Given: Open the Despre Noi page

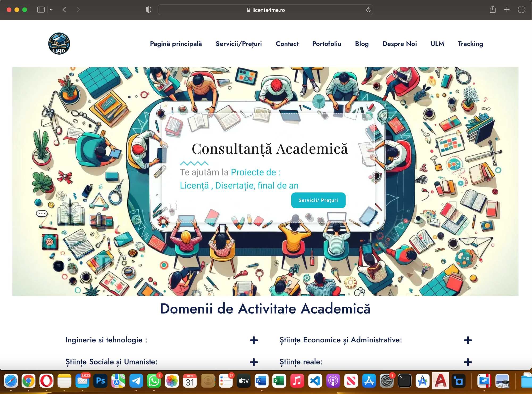Looking at the screenshot, I should [400, 44].
